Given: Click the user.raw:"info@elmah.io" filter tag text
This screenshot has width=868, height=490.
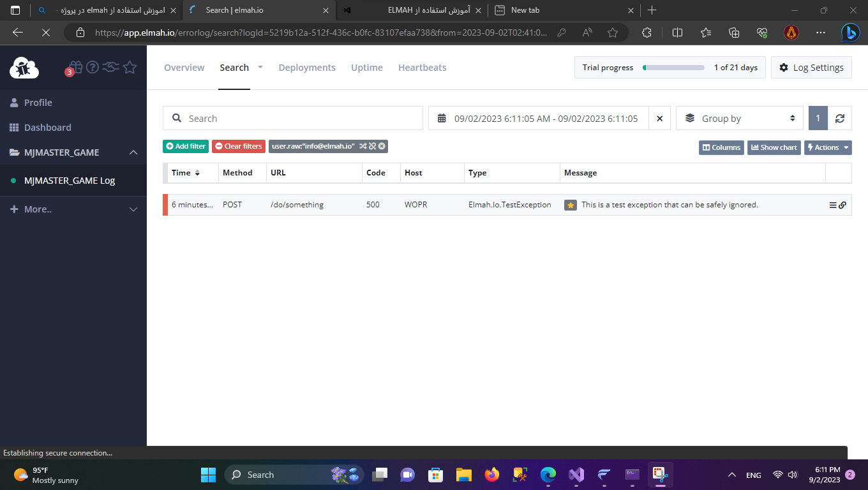Looking at the screenshot, I should click(313, 146).
